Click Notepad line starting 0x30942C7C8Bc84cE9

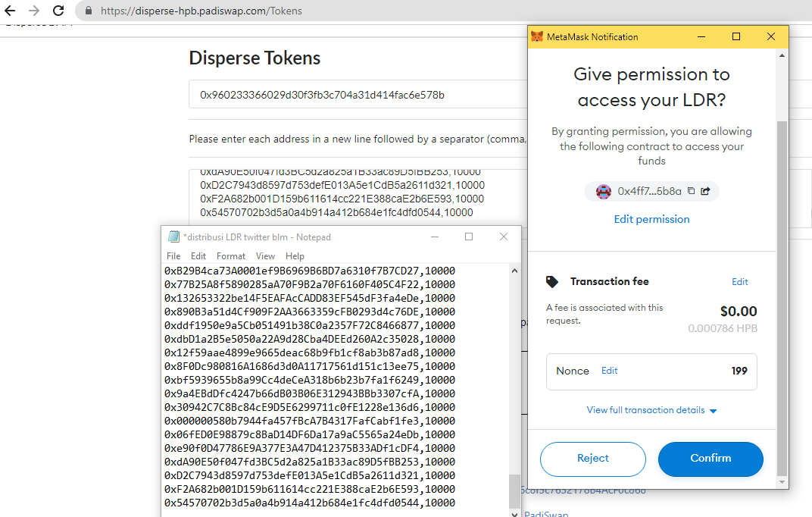(310, 407)
